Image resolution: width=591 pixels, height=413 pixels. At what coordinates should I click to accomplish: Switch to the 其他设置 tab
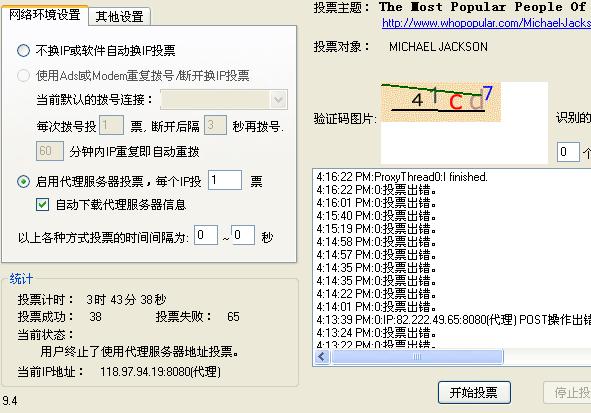click(x=119, y=17)
